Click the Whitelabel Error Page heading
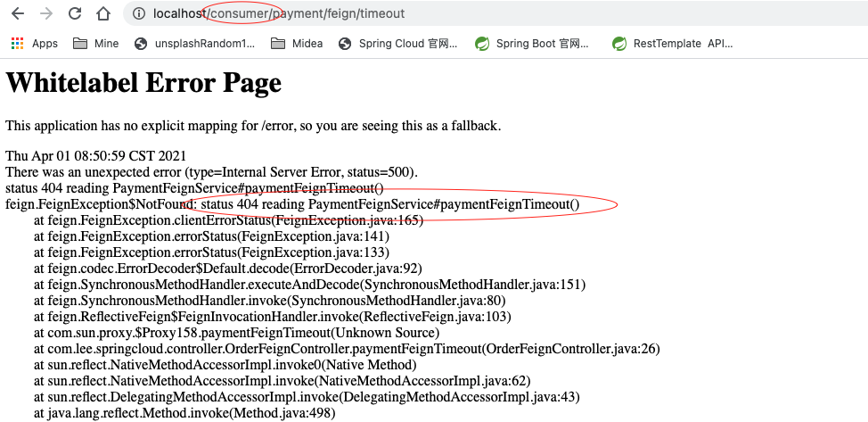This screenshot has height=422, width=868. (143, 83)
